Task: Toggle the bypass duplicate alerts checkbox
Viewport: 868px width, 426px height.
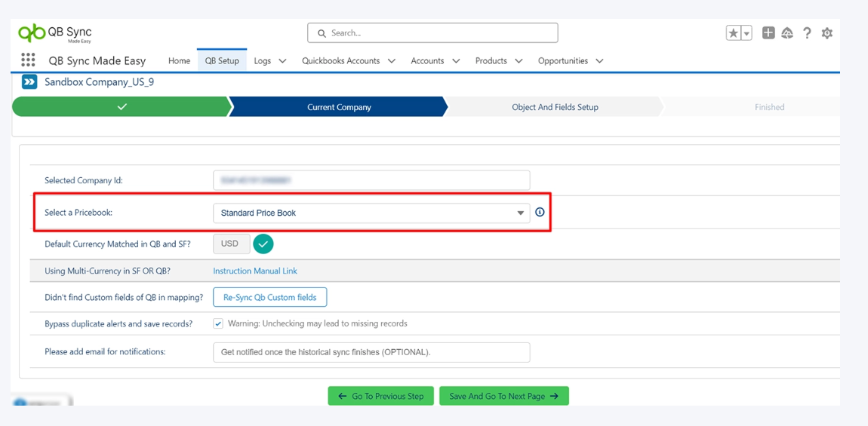Action: point(218,323)
